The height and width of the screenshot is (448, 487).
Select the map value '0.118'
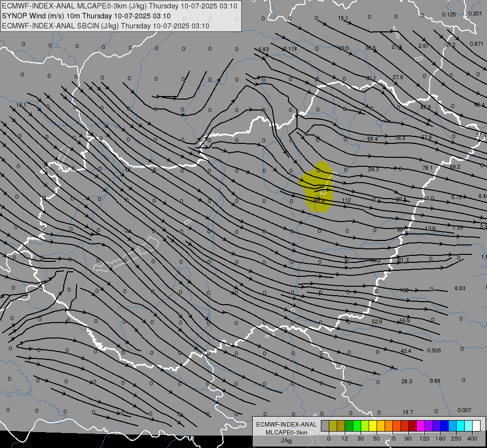[290, 49]
